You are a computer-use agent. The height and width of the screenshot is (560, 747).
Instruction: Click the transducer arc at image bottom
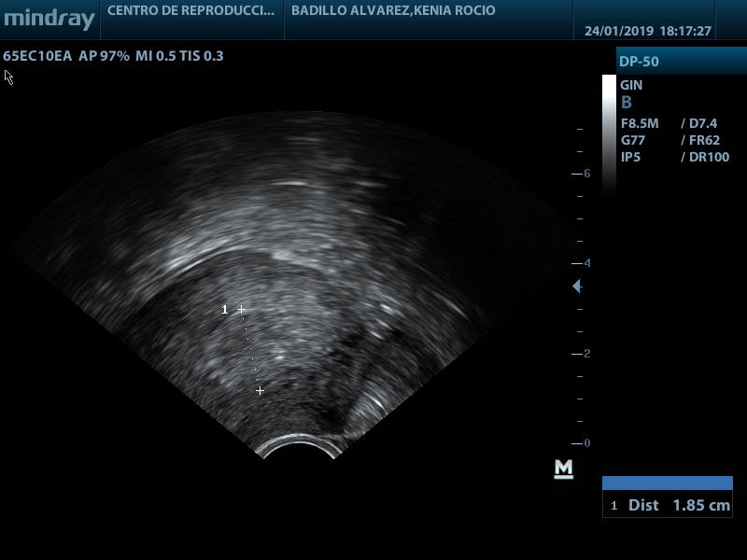[299, 448]
